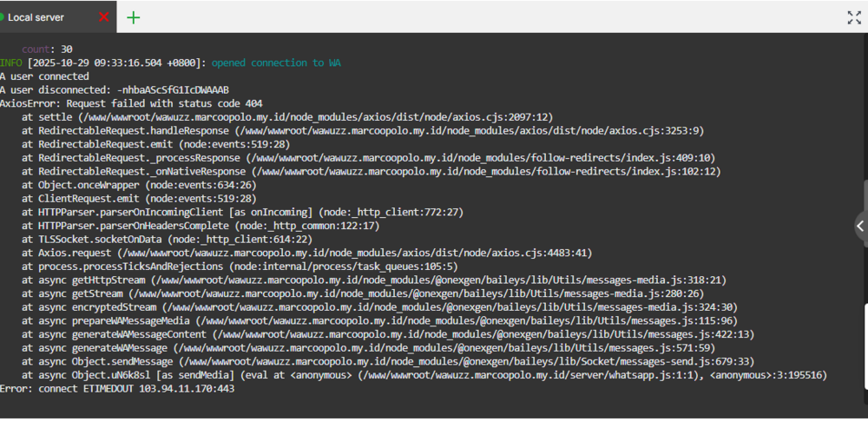Click the "at settle" axios.cjs:2097:12 stack line
The image size is (868, 428).
tap(286, 117)
